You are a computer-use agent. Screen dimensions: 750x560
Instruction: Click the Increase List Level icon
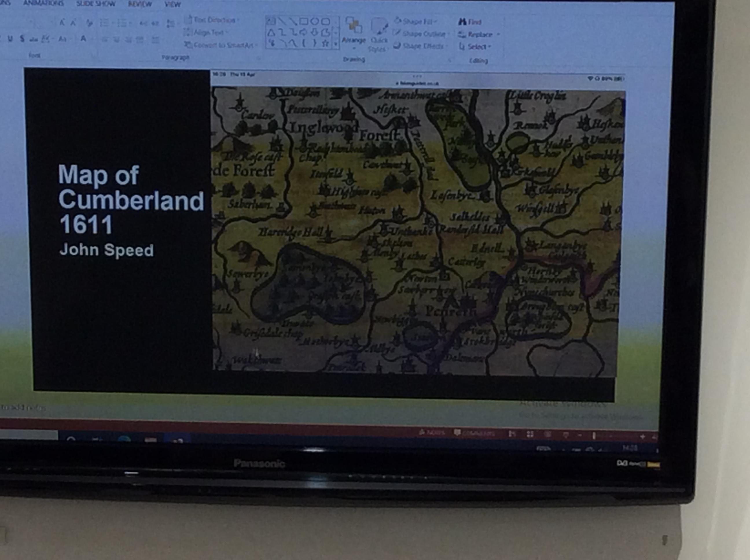[155, 24]
